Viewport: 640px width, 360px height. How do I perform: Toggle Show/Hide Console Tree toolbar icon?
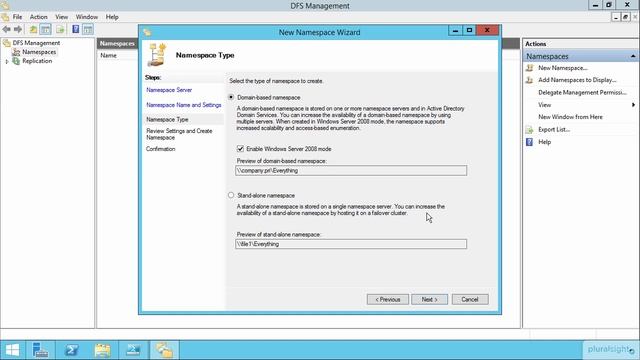point(46,29)
